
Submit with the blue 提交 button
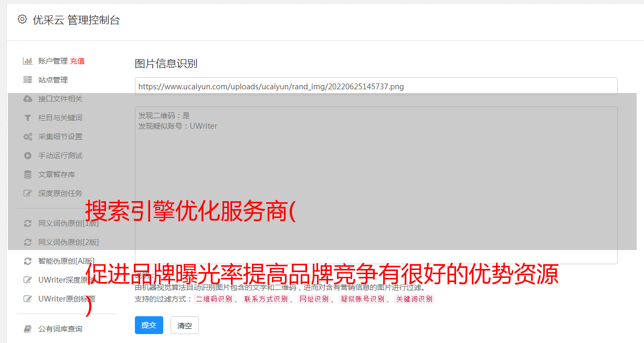(x=149, y=325)
